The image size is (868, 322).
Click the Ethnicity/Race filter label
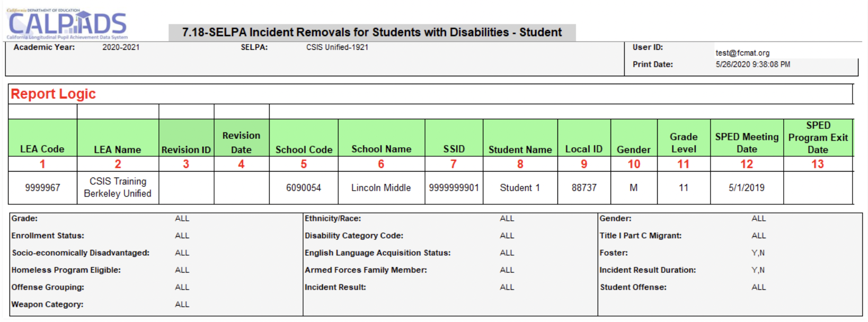(333, 218)
